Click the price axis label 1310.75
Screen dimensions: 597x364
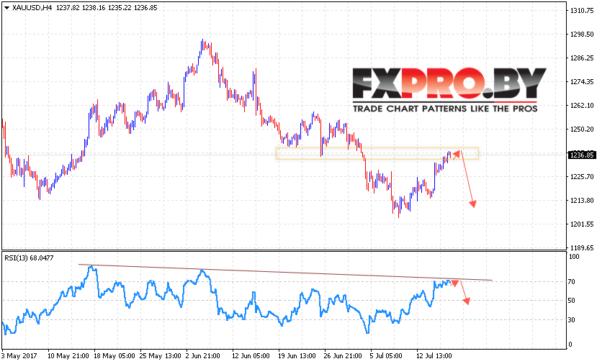pyautogui.click(x=582, y=11)
